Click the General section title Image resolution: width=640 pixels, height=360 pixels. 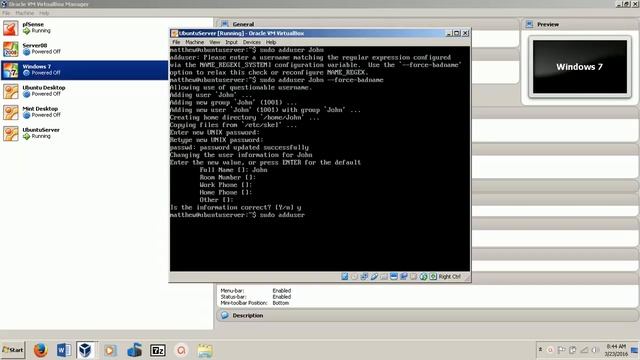(243, 24)
